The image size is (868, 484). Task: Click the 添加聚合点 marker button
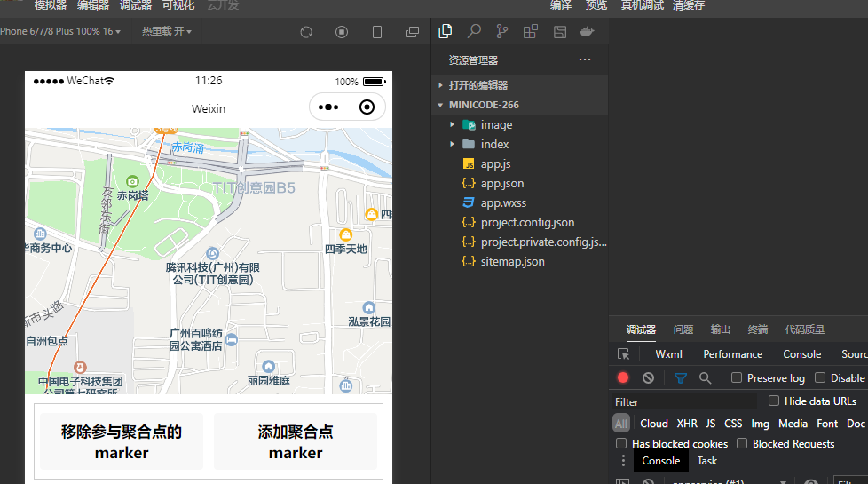(296, 441)
